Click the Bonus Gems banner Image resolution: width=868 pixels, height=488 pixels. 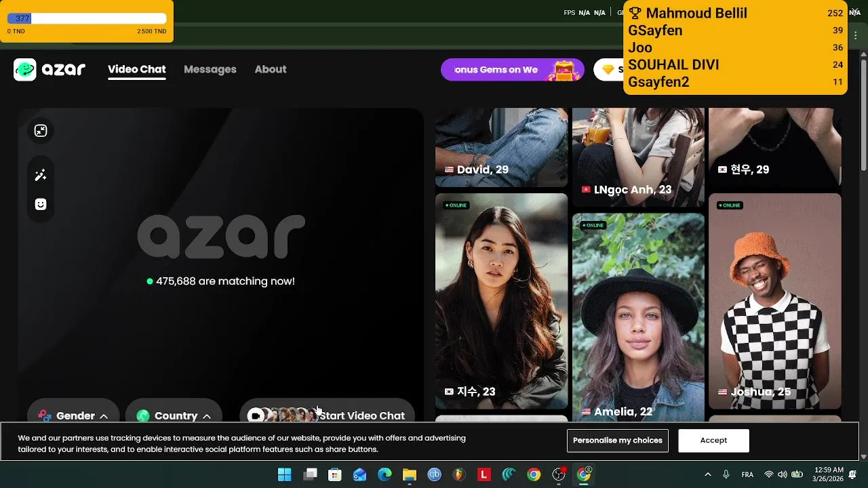point(513,69)
